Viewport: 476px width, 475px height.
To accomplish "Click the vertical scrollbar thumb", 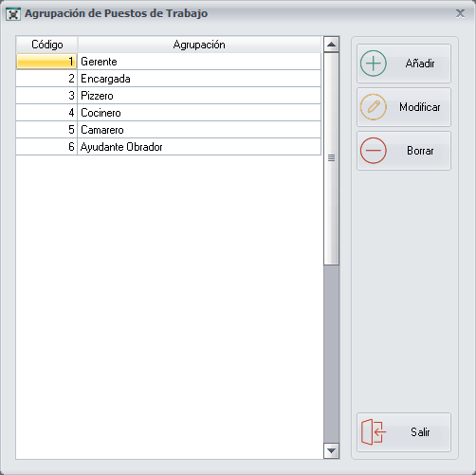I will click(x=331, y=158).
